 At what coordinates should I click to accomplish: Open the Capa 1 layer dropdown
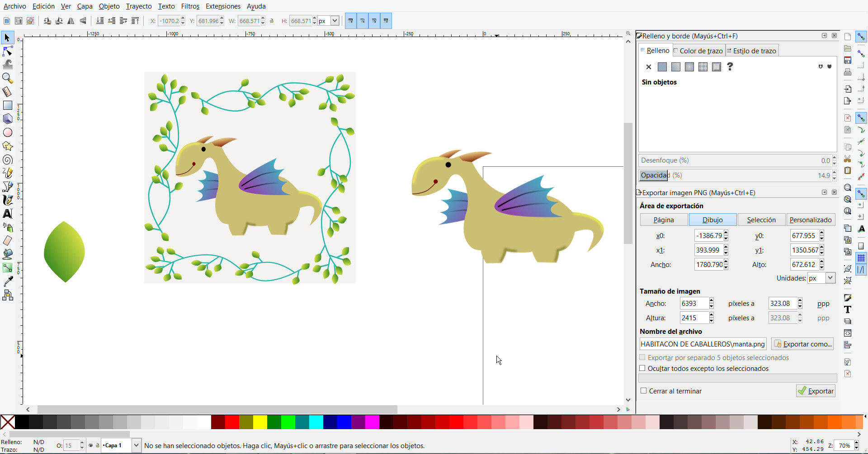coord(136,445)
